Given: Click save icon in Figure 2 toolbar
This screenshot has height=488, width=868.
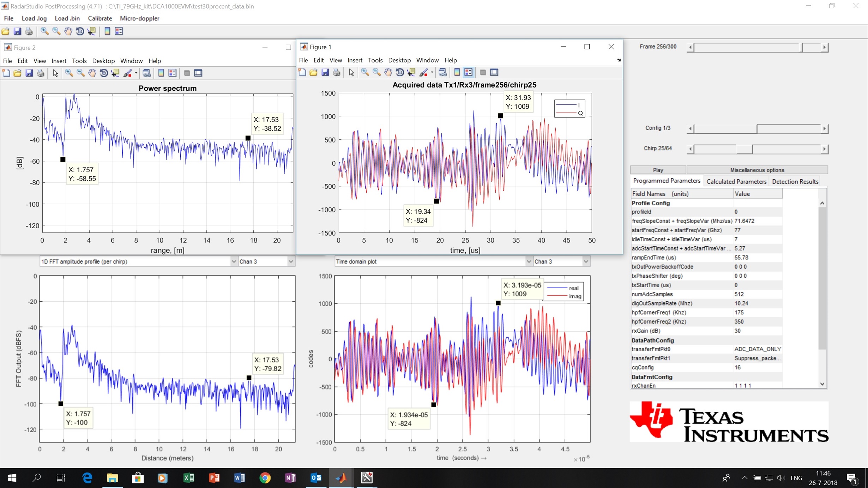Looking at the screenshot, I should click(x=29, y=73).
